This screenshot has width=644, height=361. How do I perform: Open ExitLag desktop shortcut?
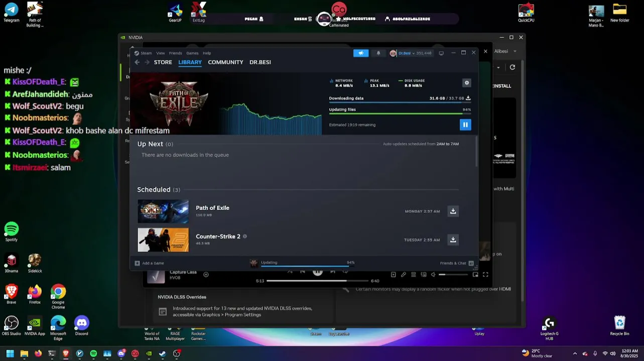pyautogui.click(x=199, y=12)
